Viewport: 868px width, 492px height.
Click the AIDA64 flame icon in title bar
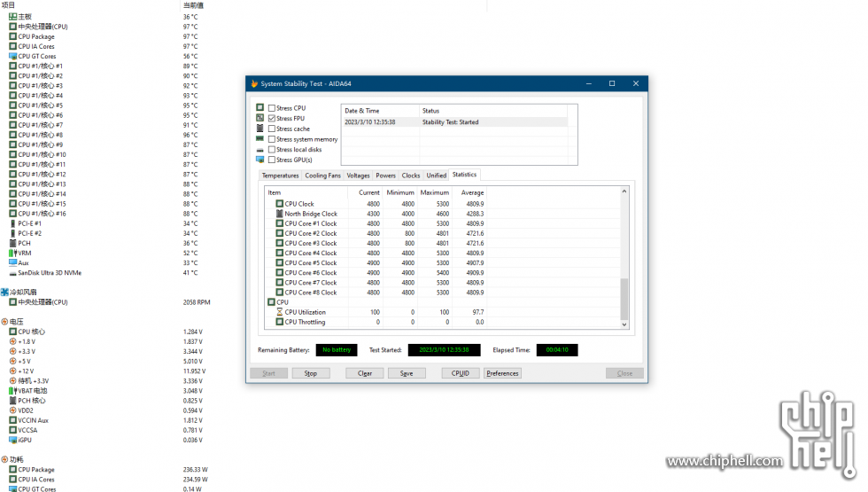[x=254, y=83]
